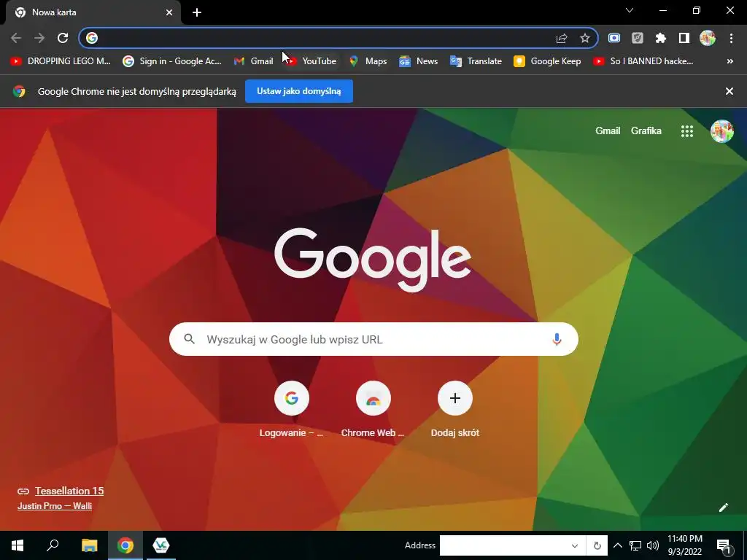Bookmark this tab with the star icon
Image resolution: width=747 pixels, height=560 pixels.
coord(585,38)
